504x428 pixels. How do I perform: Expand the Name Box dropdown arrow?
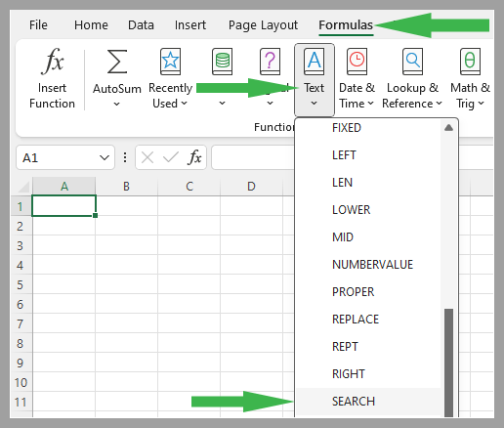pyautogui.click(x=105, y=158)
